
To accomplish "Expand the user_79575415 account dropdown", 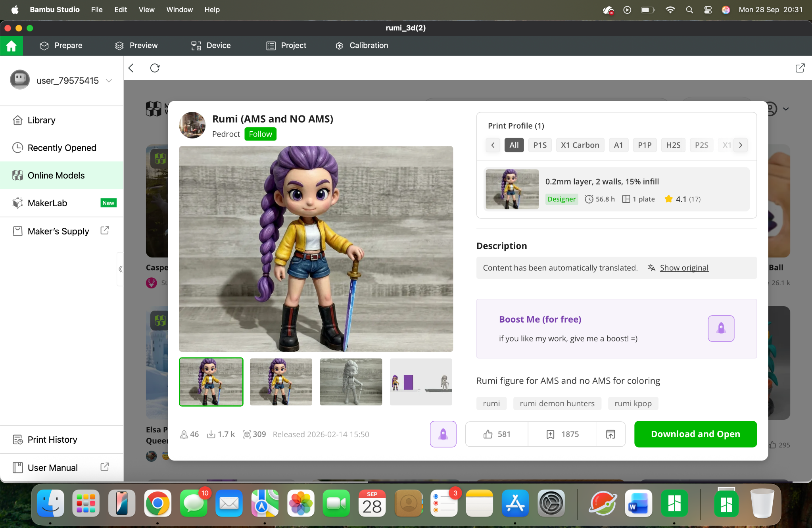I will [x=109, y=81].
